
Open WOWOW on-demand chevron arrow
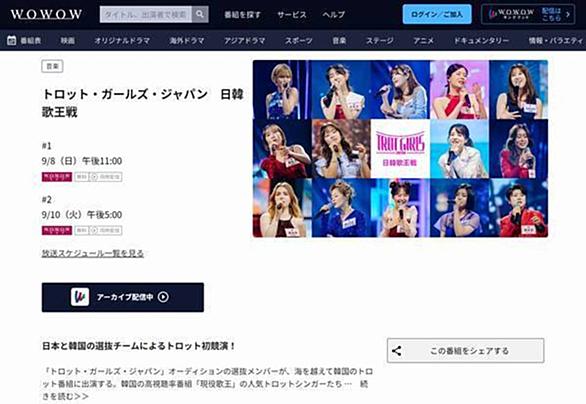(x=568, y=14)
